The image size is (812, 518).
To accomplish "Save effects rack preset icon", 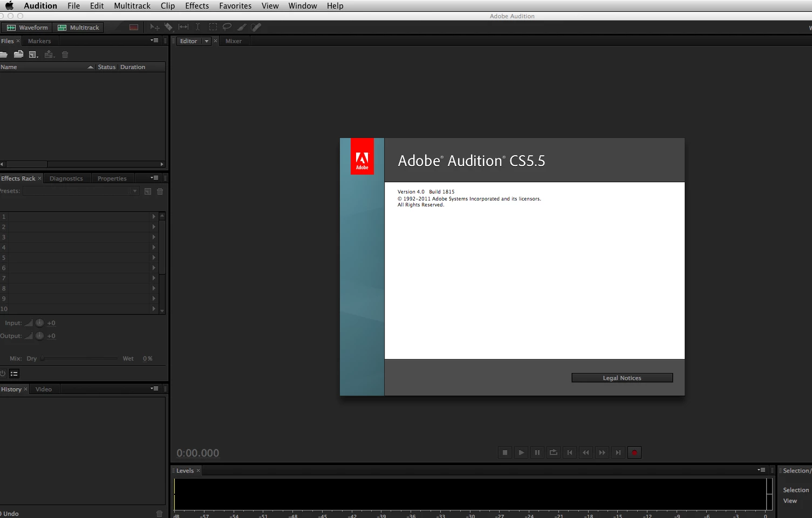I will [148, 191].
